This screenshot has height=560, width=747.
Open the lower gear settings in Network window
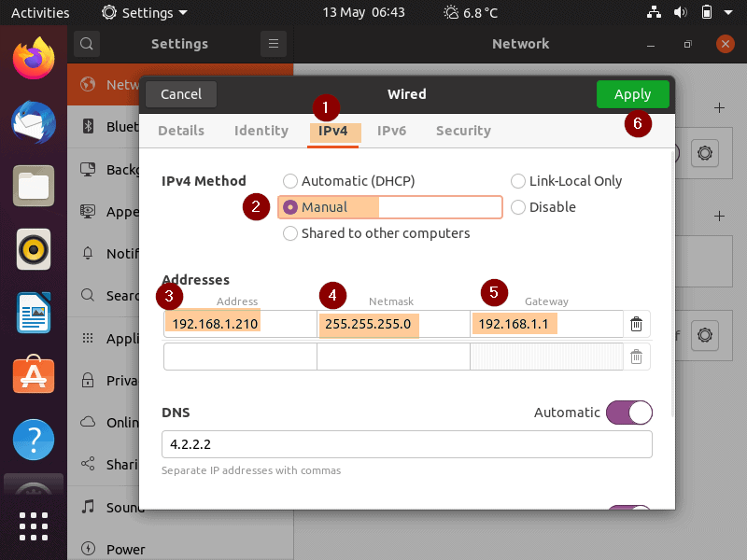705,335
